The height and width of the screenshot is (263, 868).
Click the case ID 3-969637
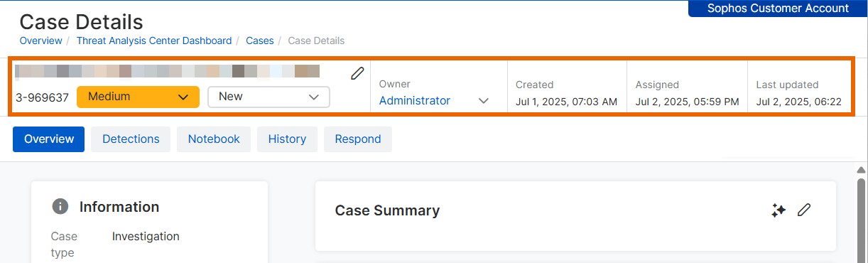click(x=42, y=97)
